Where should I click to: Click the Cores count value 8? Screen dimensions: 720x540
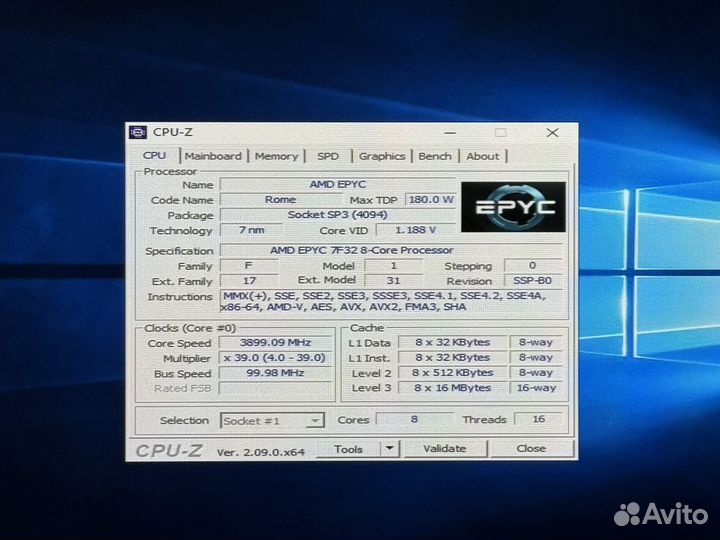coord(414,419)
